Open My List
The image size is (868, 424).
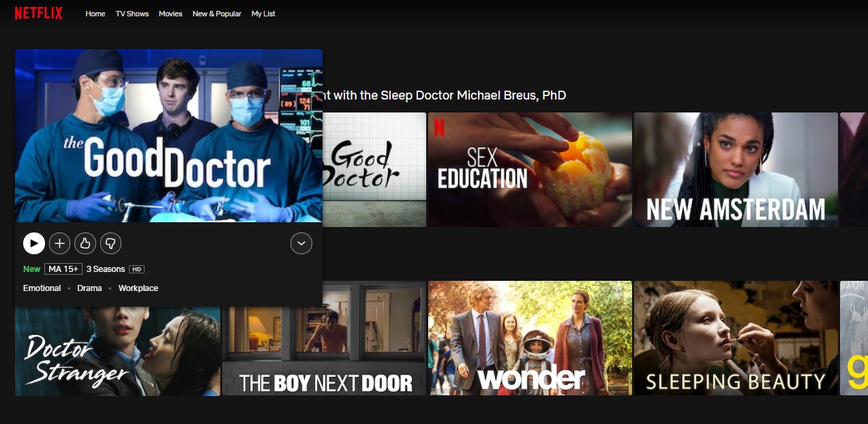pos(263,14)
